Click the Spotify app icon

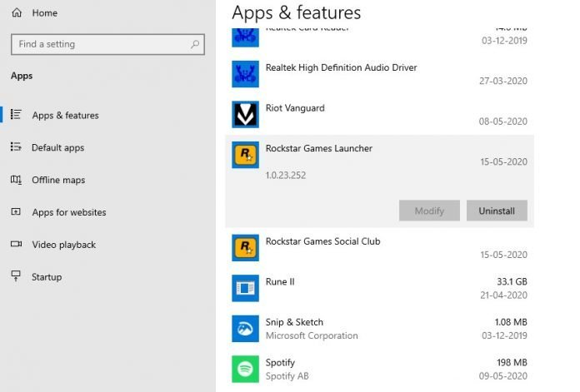point(245,369)
